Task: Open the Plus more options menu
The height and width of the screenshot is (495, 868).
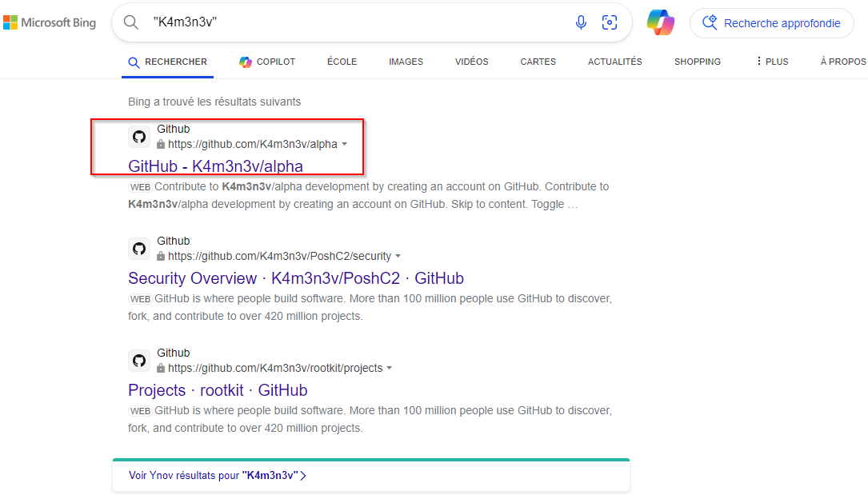Action: point(771,62)
